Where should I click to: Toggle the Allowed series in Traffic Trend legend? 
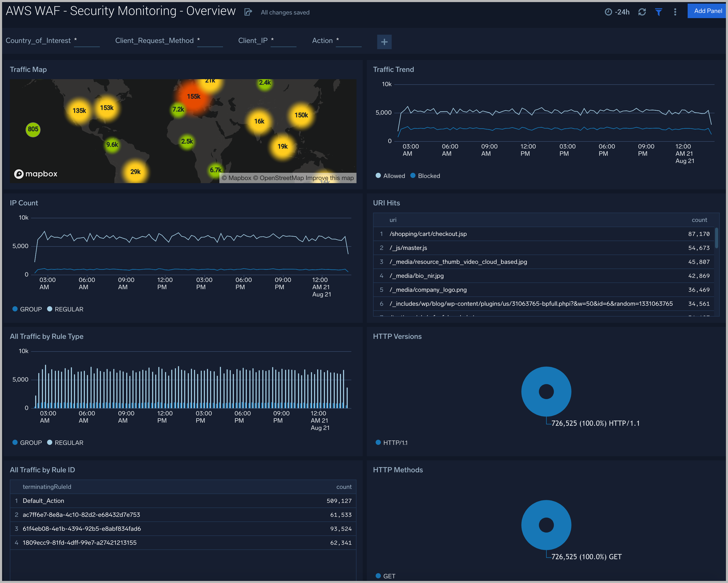pos(390,176)
